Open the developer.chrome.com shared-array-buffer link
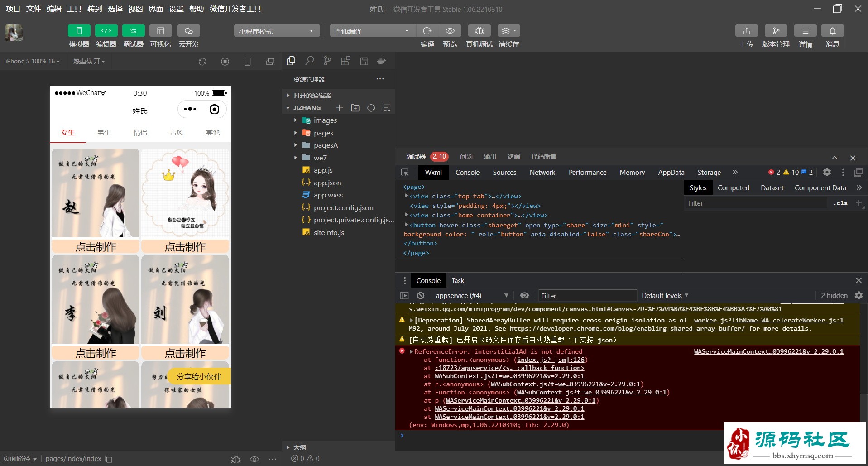Image resolution: width=868 pixels, height=466 pixels. (x=627, y=329)
